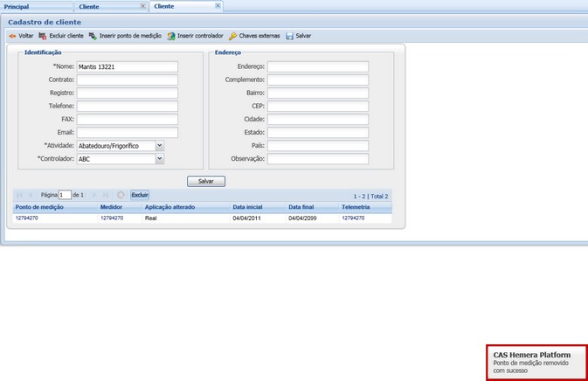Focus the Endereço text field
Screen dimensions: 588x381
tap(317, 66)
